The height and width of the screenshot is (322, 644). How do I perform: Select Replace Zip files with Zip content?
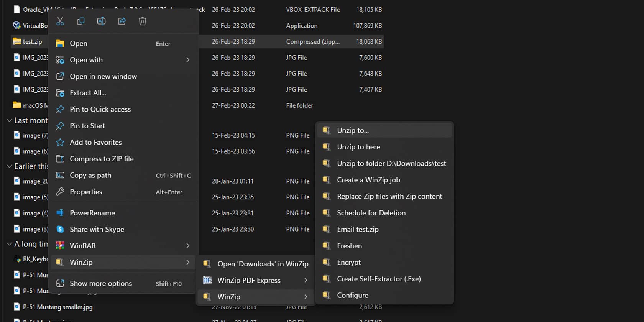tap(384, 196)
